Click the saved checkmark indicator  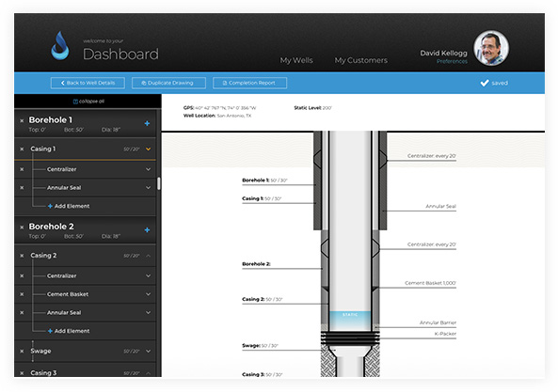[494, 83]
